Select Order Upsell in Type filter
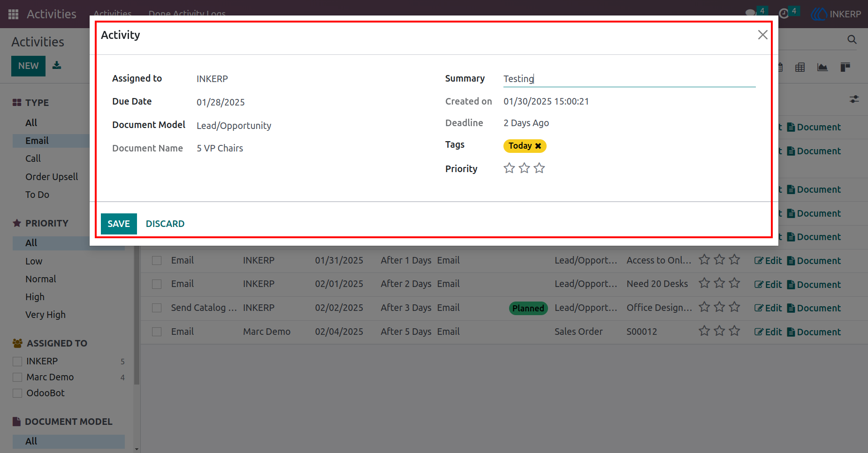The image size is (868, 453). point(52,177)
